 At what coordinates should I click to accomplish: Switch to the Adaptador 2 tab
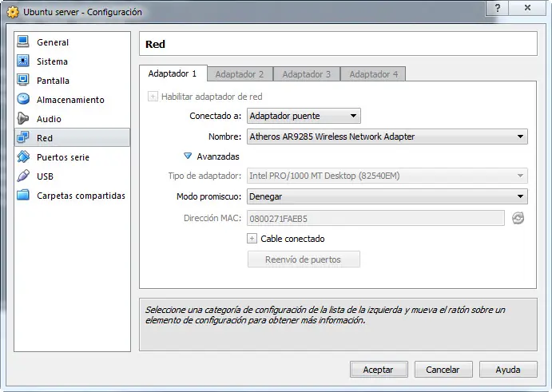click(x=240, y=74)
